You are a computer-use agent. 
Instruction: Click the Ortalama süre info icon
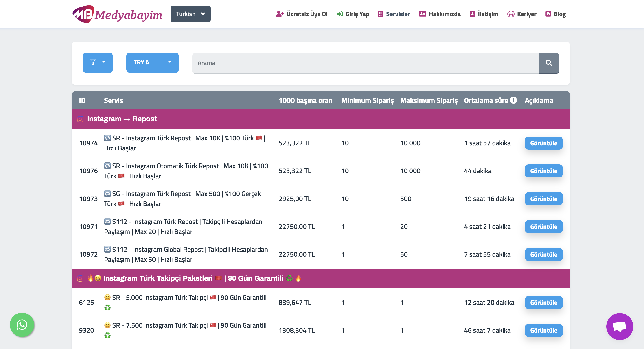513,100
